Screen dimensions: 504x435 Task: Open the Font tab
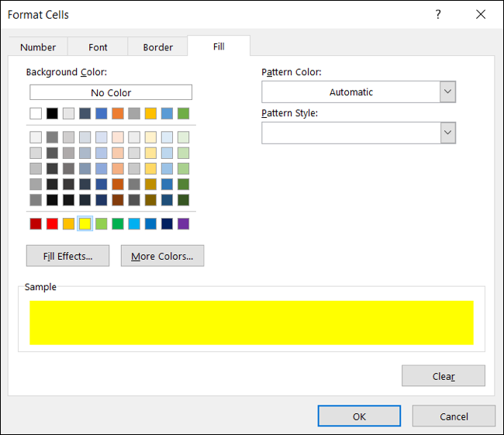click(x=98, y=47)
